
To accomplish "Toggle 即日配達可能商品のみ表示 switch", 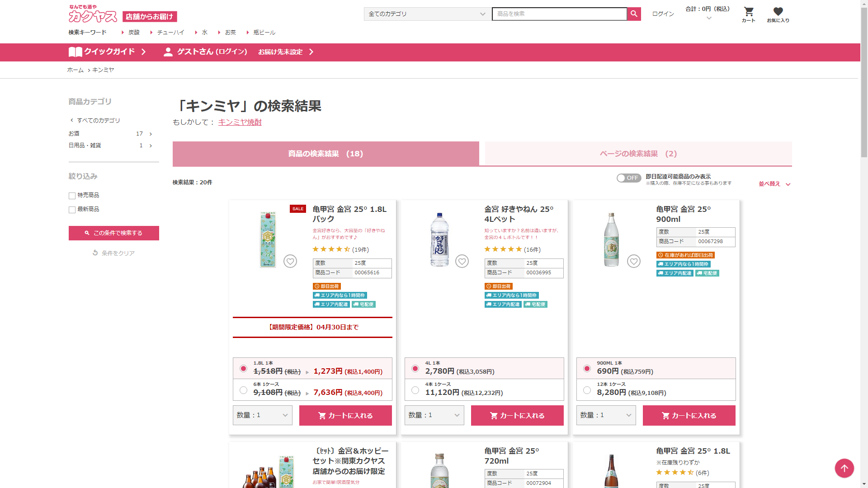I will point(629,178).
